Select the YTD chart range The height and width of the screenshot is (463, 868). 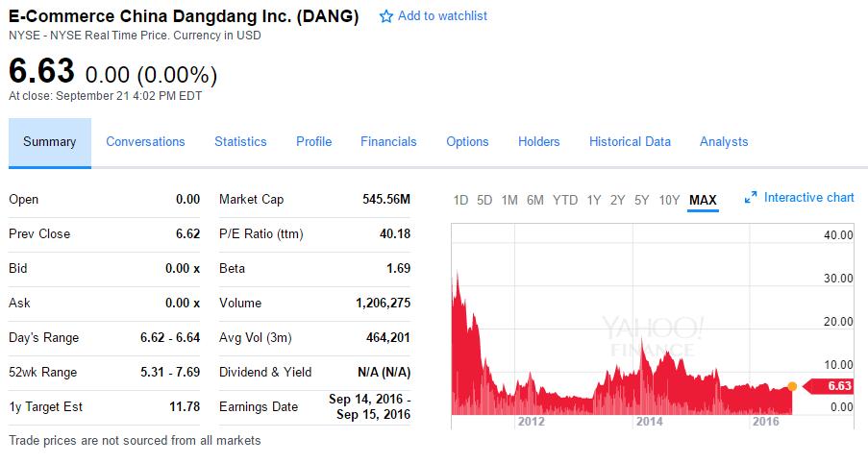click(565, 200)
